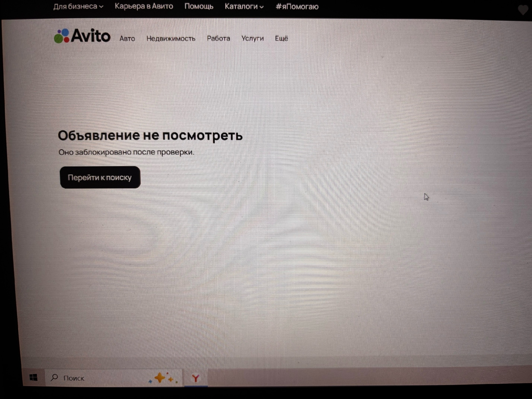Open the Работа section
532x399 pixels.
[x=218, y=39]
